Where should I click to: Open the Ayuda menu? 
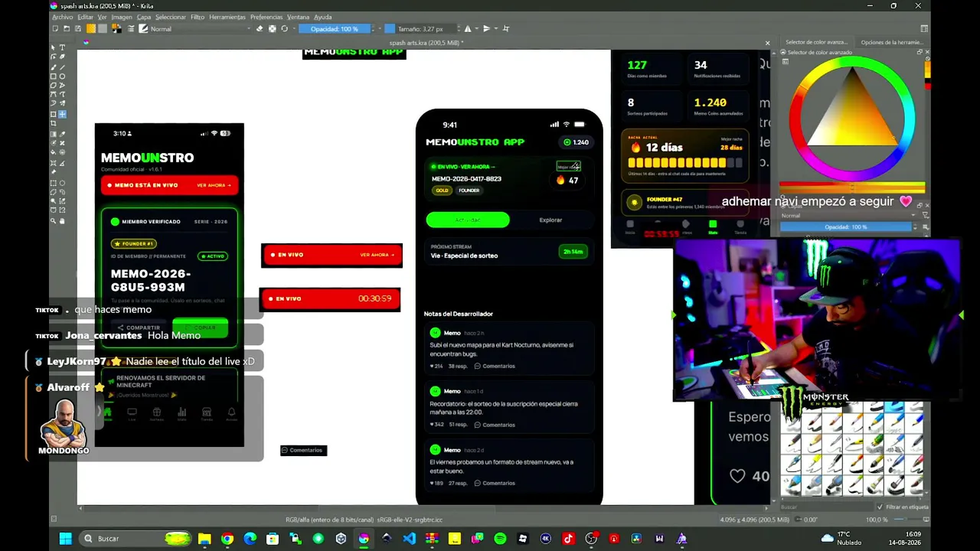tap(323, 17)
